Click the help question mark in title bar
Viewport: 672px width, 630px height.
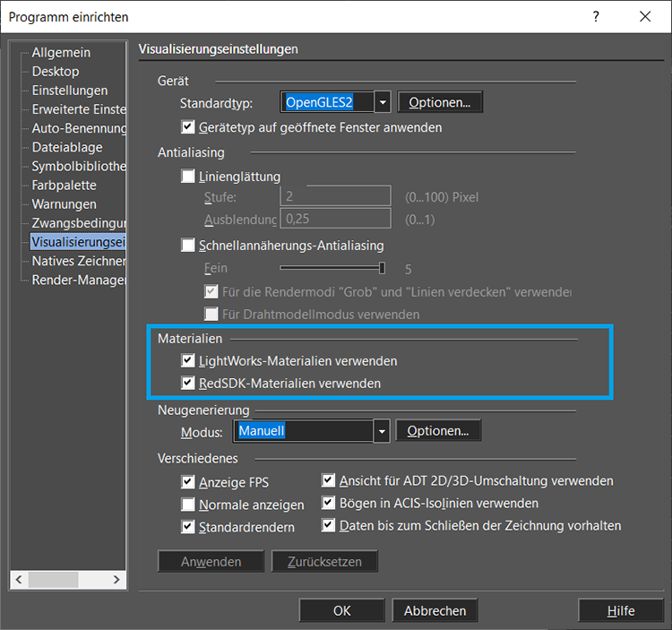click(x=596, y=17)
